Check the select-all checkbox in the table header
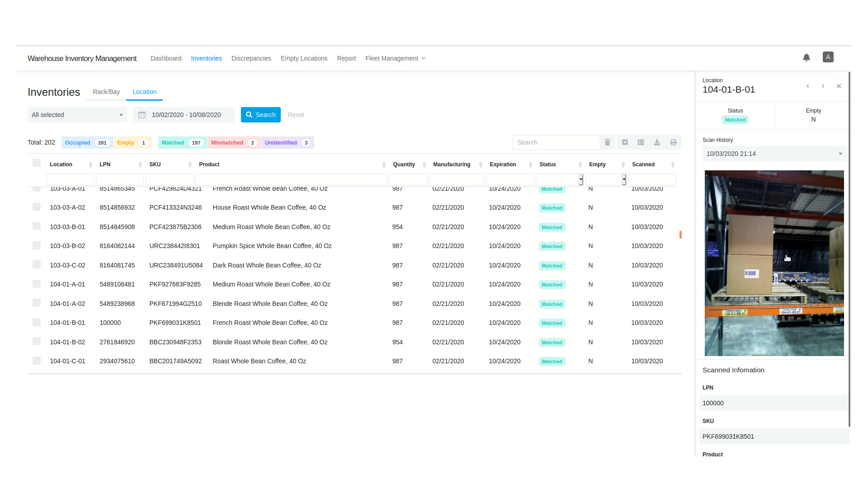The height and width of the screenshot is (488, 868). pyautogui.click(x=37, y=163)
